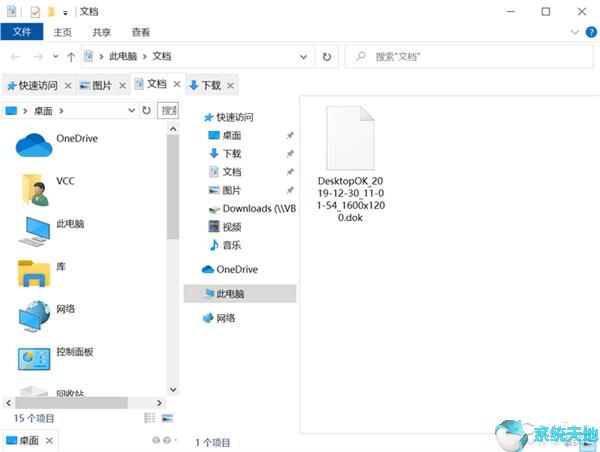Switch to the 主页 ribbon tab

point(62,32)
